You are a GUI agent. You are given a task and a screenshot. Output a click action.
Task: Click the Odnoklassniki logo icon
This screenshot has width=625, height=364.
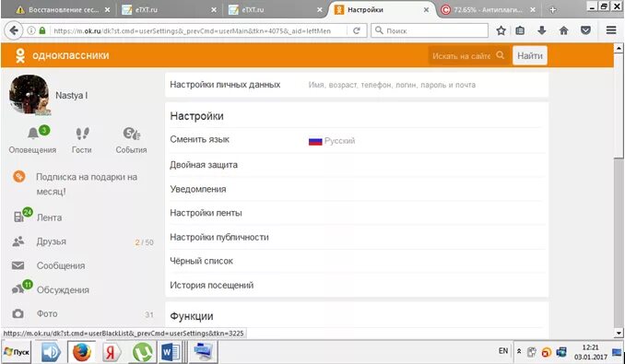20,55
